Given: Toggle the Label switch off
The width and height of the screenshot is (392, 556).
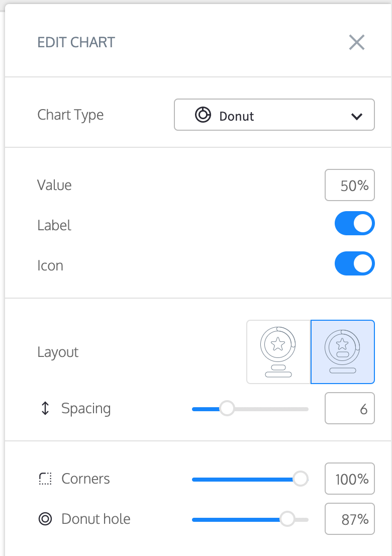Looking at the screenshot, I should click(354, 223).
